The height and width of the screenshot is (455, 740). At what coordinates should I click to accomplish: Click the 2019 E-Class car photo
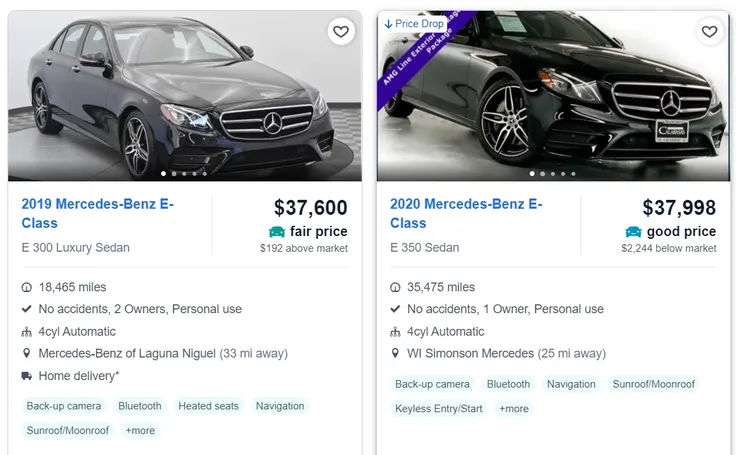click(x=184, y=95)
